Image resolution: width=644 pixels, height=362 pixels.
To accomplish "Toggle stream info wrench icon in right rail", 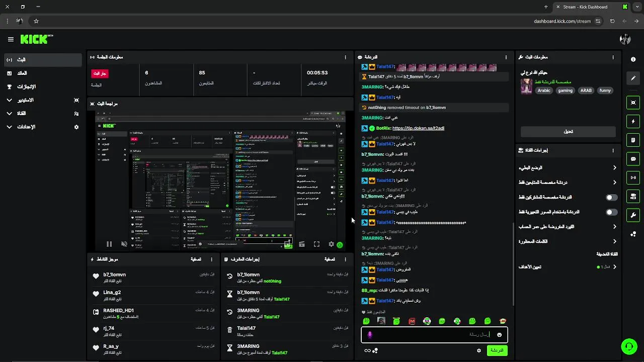I will 633,215.
